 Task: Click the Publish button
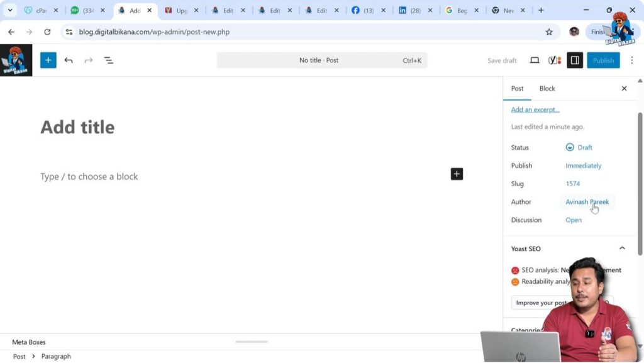coord(602,60)
